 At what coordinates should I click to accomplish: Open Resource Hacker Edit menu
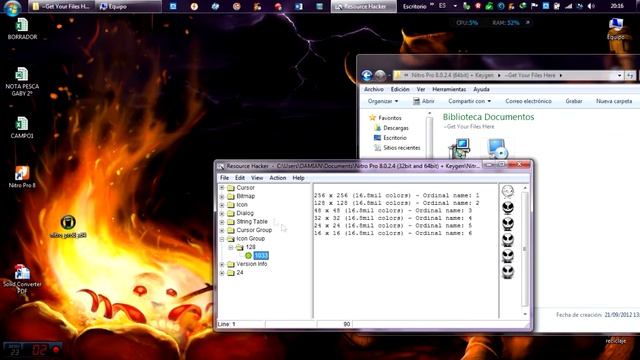click(240, 178)
